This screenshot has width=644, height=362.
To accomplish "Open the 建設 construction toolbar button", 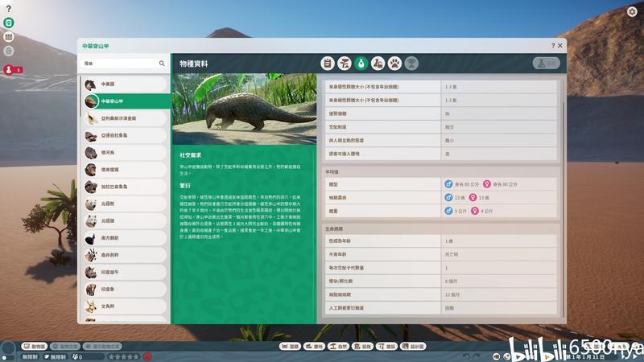I will click(387, 347).
